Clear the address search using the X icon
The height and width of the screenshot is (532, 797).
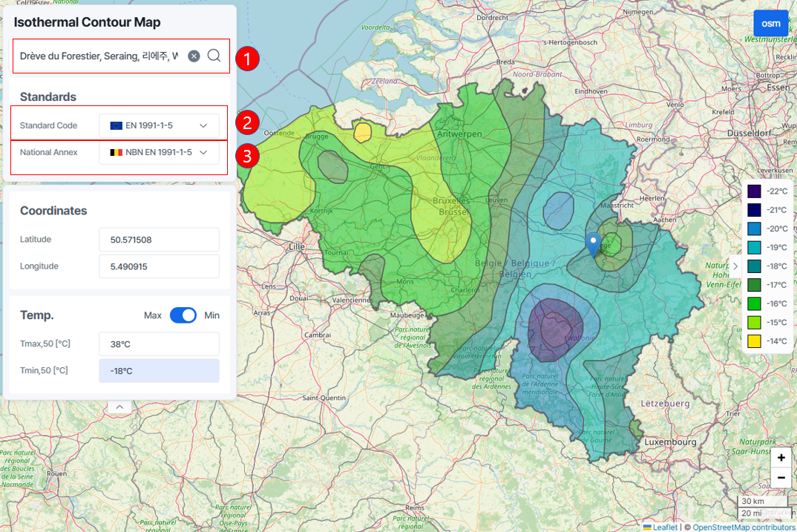click(194, 56)
